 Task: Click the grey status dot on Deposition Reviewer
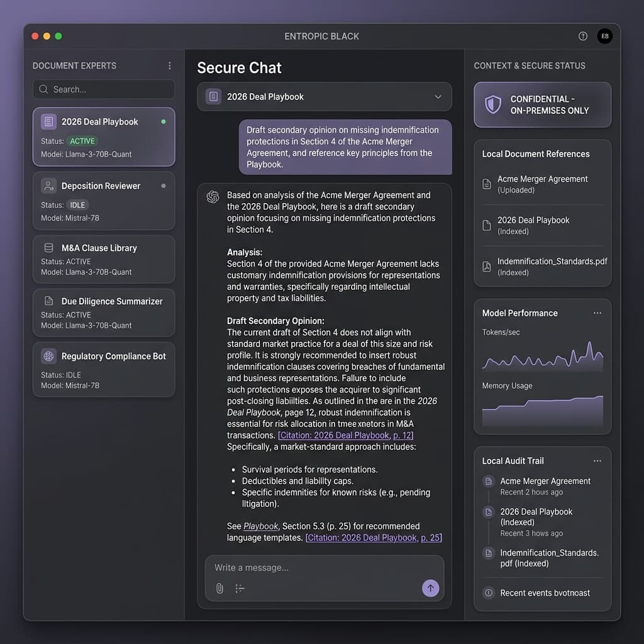tap(164, 186)
